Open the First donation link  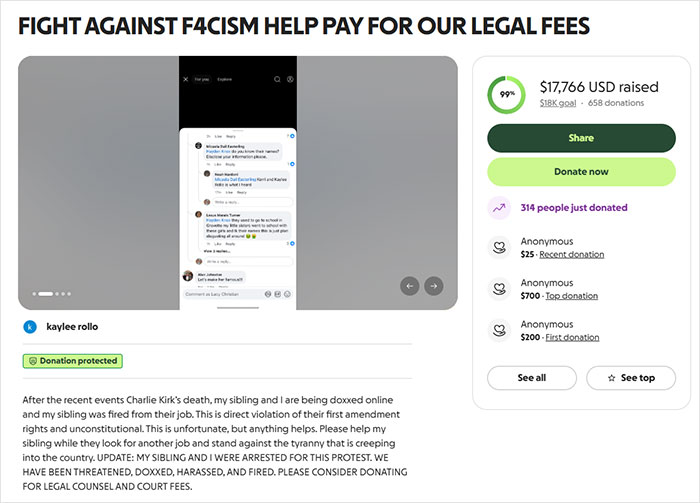pos(572,337)
